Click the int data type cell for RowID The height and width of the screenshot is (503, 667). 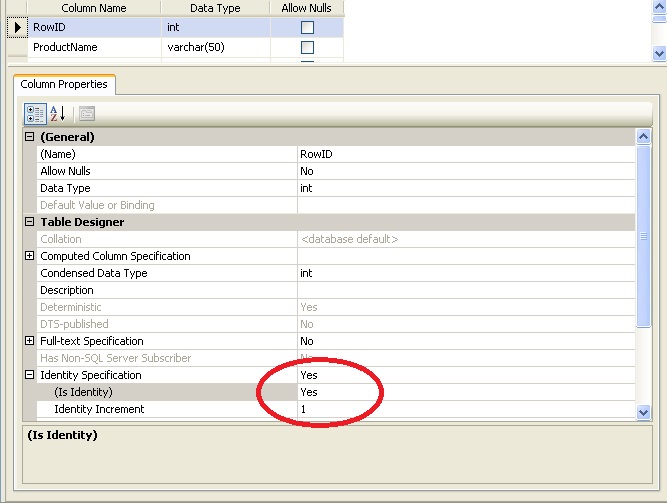216,28
